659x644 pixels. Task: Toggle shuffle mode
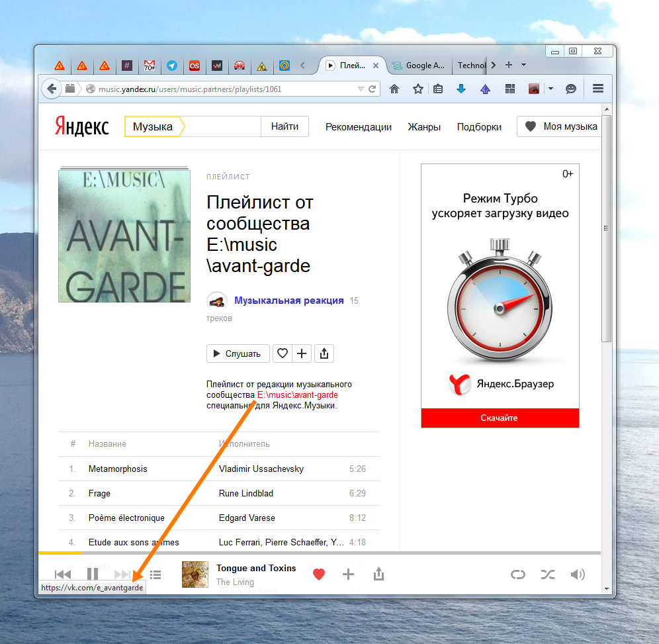tap(548, 575)
